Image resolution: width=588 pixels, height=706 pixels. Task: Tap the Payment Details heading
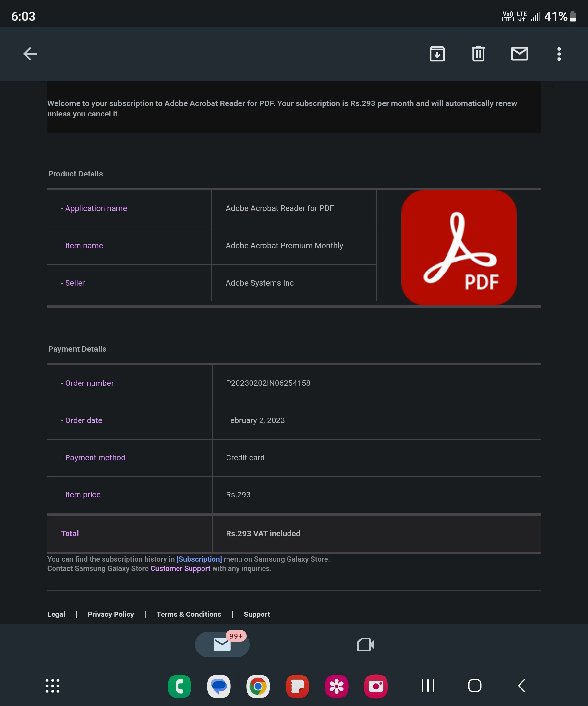coord(77,349)
